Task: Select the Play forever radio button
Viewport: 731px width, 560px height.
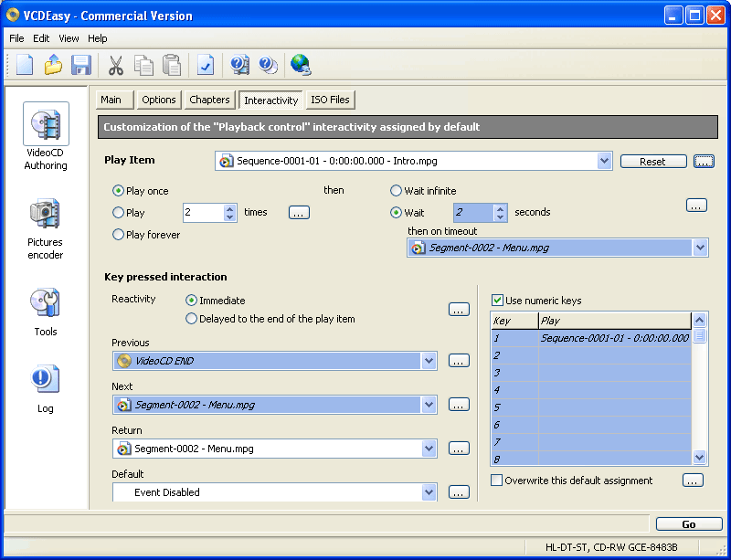Action: point(118,235)
